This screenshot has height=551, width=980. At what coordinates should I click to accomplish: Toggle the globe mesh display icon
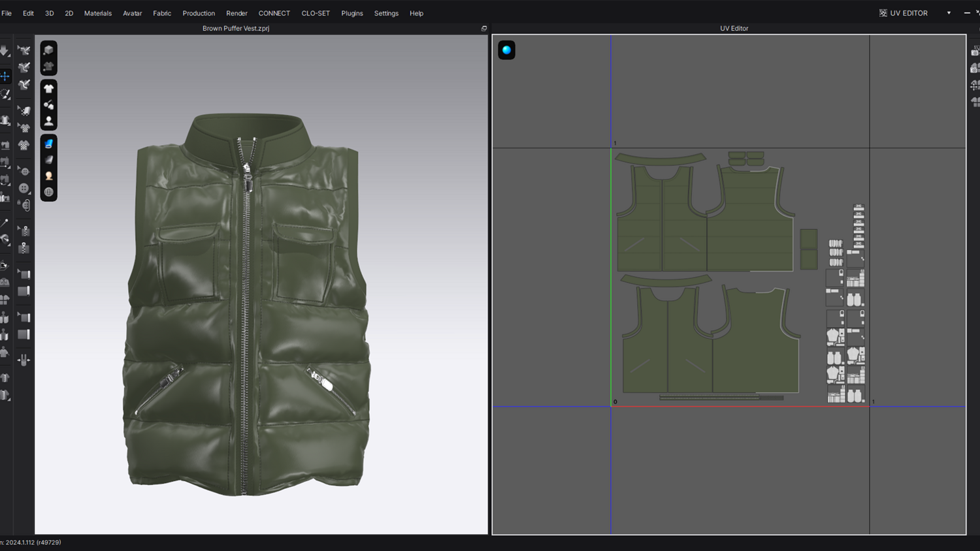click(x=48, y=192)
